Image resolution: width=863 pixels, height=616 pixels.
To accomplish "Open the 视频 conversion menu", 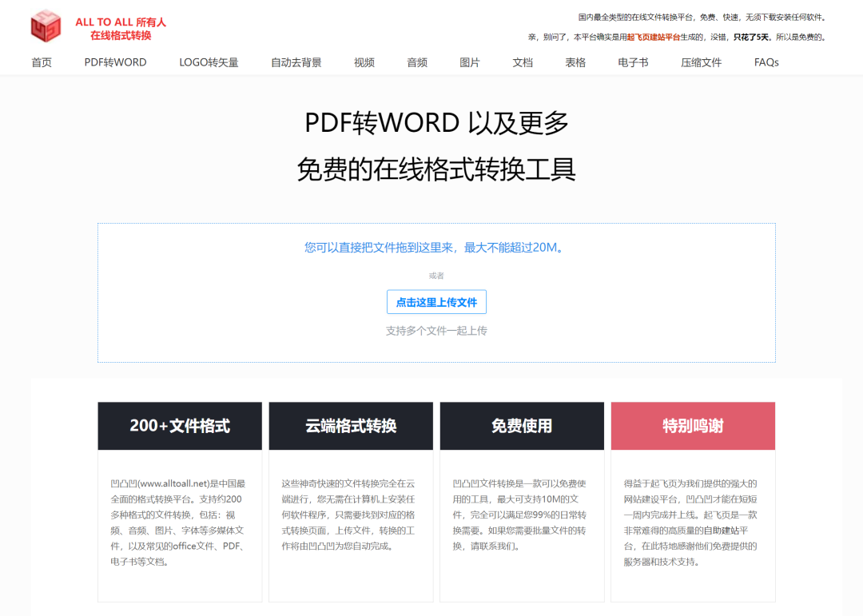I will click(364, 62).
